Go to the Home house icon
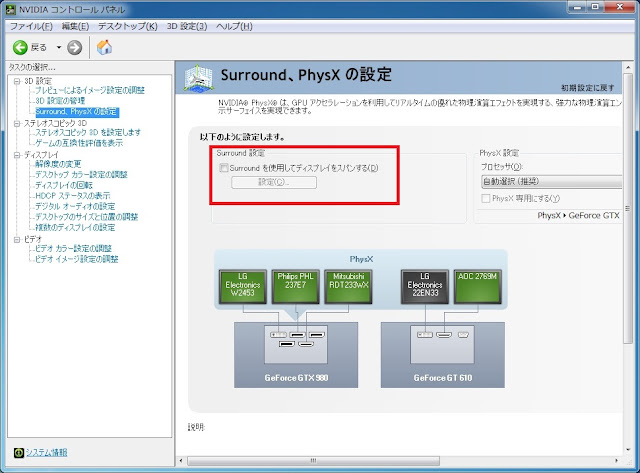 [104, 47]
